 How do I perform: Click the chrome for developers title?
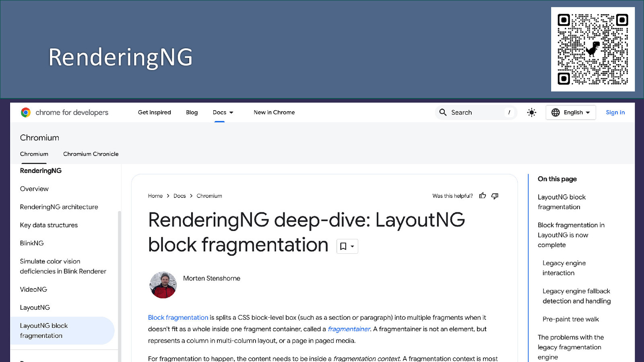[72, 112]
